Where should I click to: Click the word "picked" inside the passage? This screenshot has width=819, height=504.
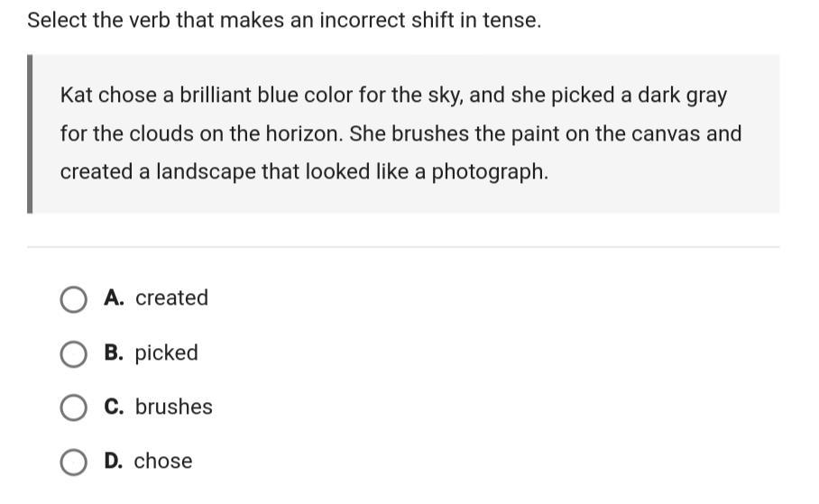tap(583, 96)
